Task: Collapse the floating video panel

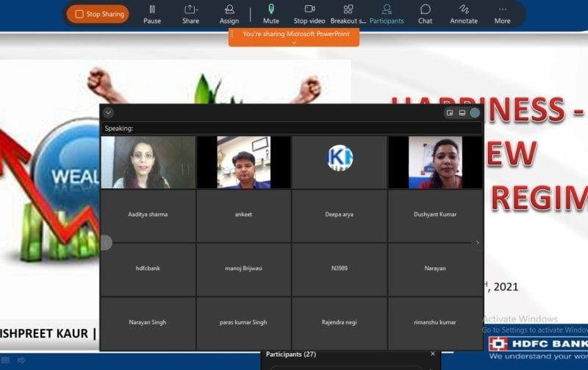Action: pos(108,113)
